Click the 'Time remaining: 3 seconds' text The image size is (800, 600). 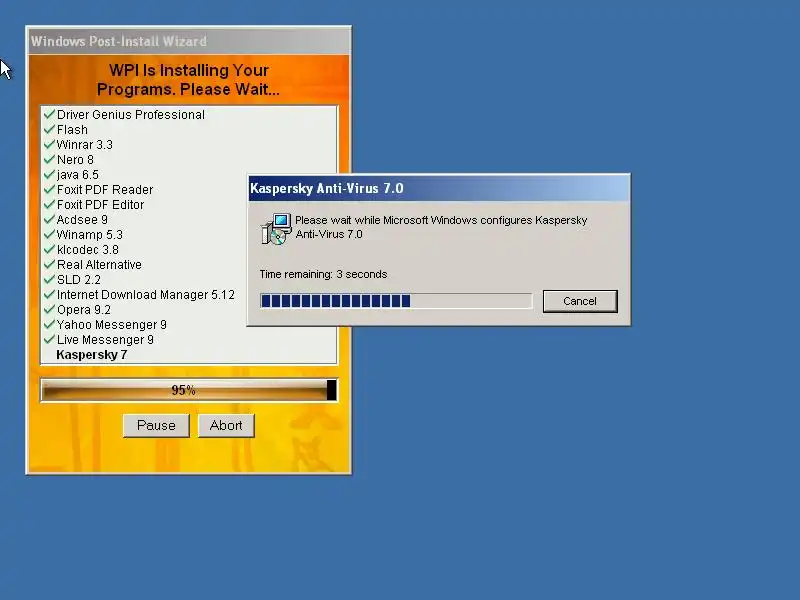323,274
